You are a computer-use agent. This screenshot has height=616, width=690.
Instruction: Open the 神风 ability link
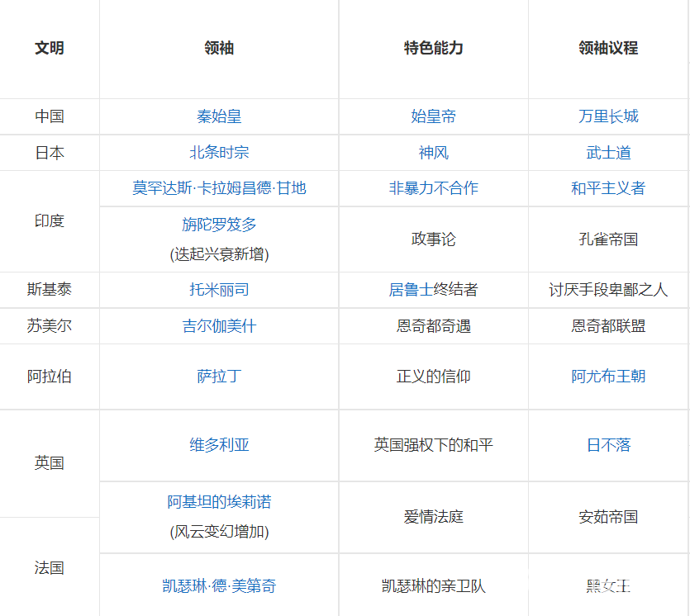(x=433, y=153)
